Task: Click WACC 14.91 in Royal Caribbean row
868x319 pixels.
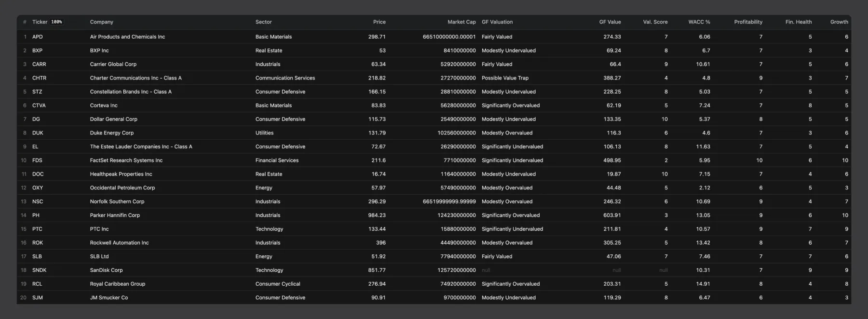Action: [703, 284]
